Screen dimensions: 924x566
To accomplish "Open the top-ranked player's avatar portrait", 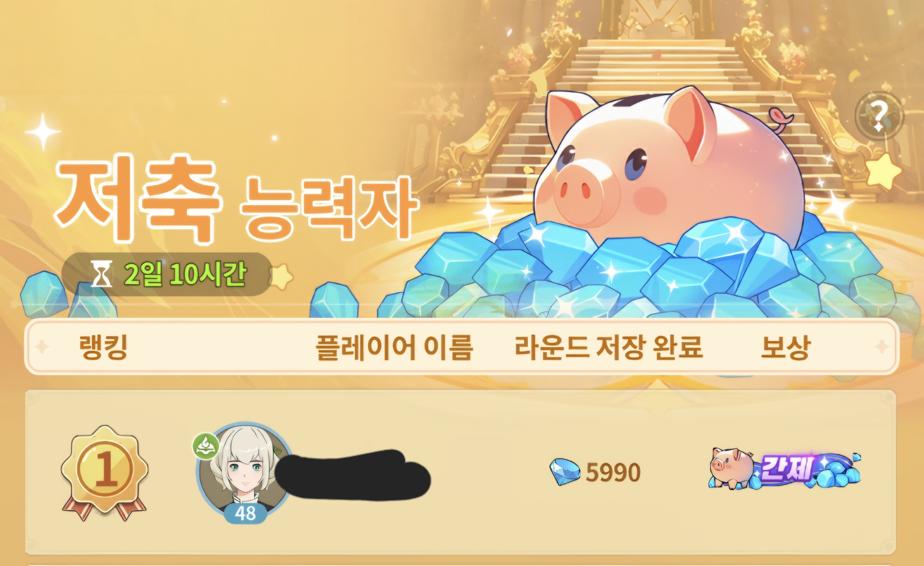I will pos(244,470).
